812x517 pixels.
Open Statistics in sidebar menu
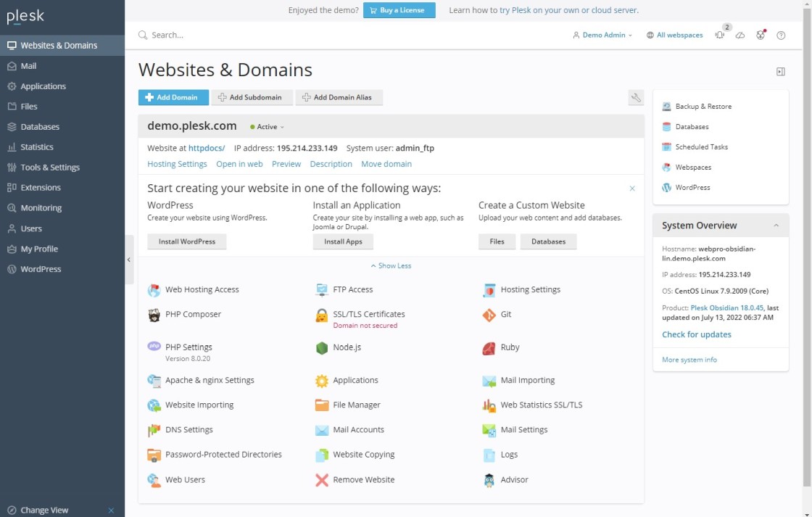pos(62,146)
